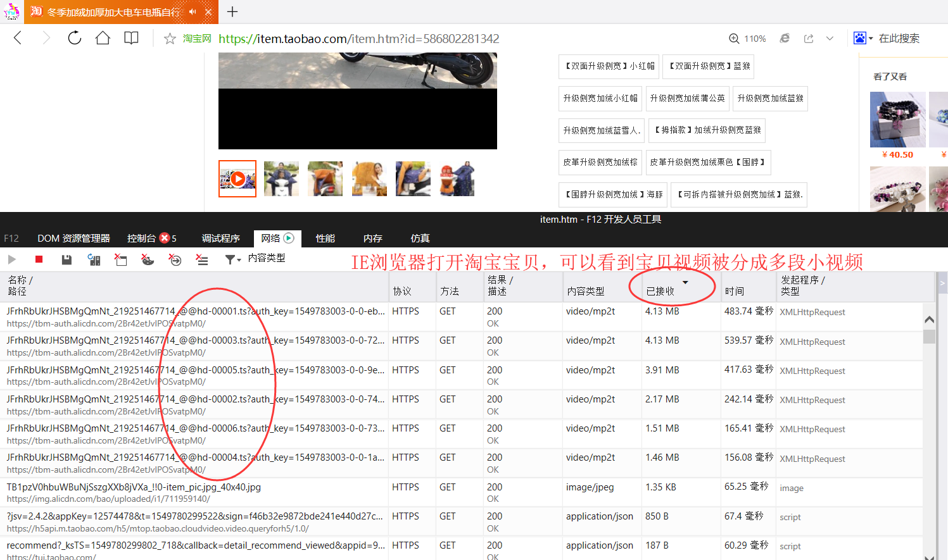Image resolution: width=948 pixels, height=560 pixels.
Task: Refresh the page with the reload icon
Action: (x=75, y=39)
